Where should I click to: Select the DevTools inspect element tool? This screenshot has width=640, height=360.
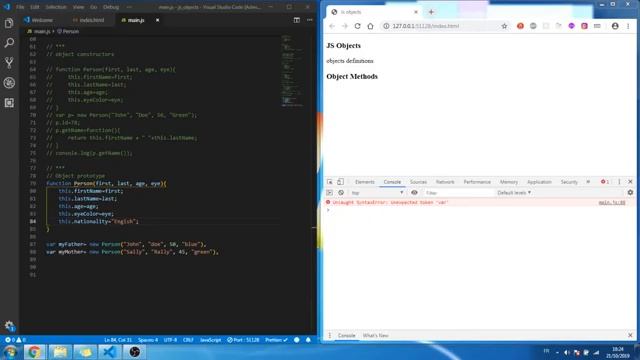[x=330, y=182]
